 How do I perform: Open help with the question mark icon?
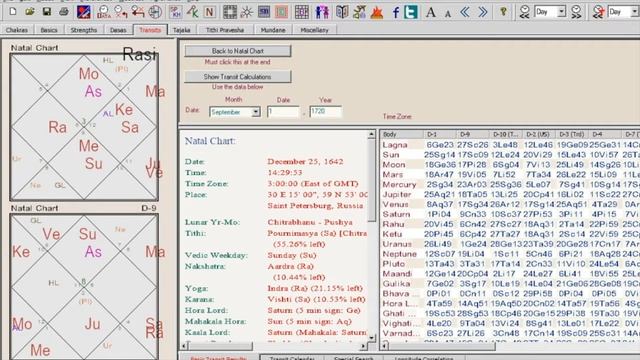503,12
